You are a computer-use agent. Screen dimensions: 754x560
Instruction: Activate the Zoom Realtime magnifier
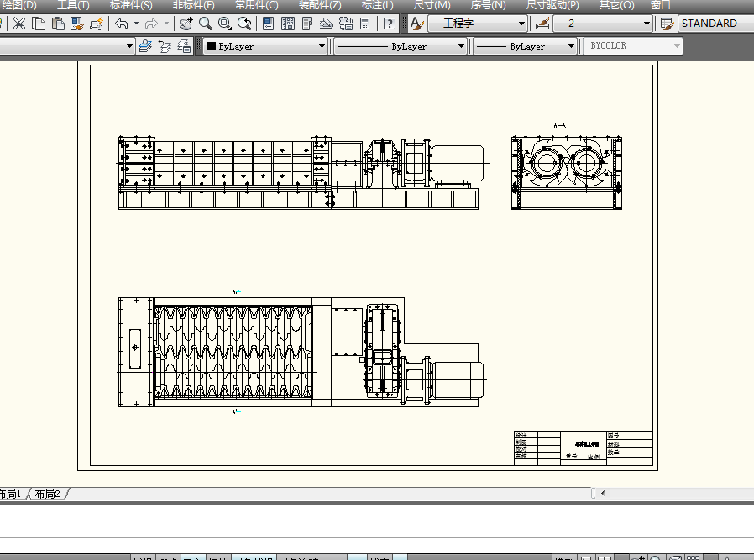click(x=205, y=24)
